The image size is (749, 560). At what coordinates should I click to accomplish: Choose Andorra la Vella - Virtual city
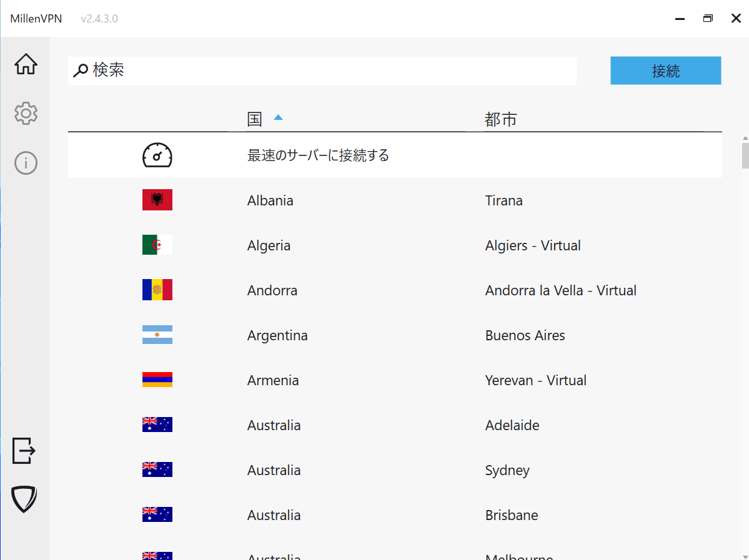(560, 290)
